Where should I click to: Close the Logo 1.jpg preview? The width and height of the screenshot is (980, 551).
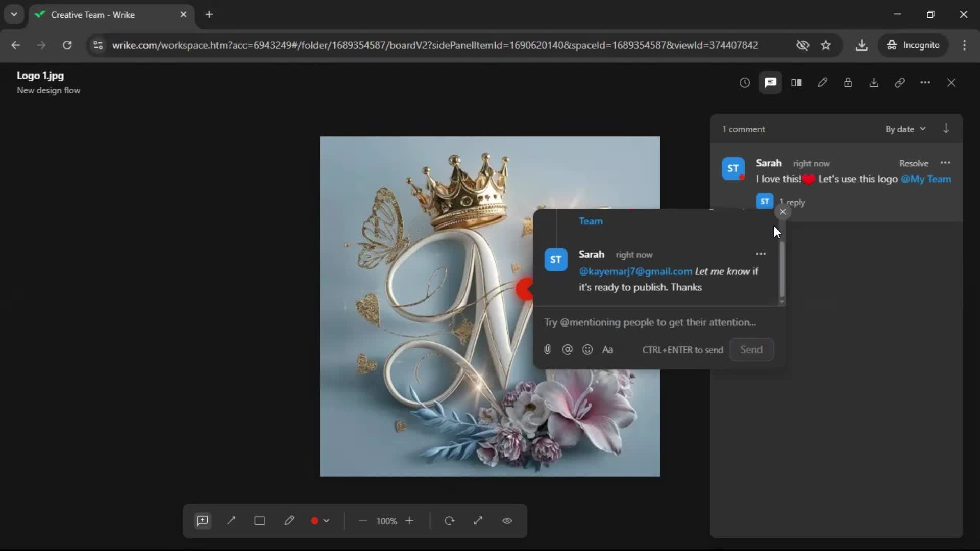click(x=951, y=83)
